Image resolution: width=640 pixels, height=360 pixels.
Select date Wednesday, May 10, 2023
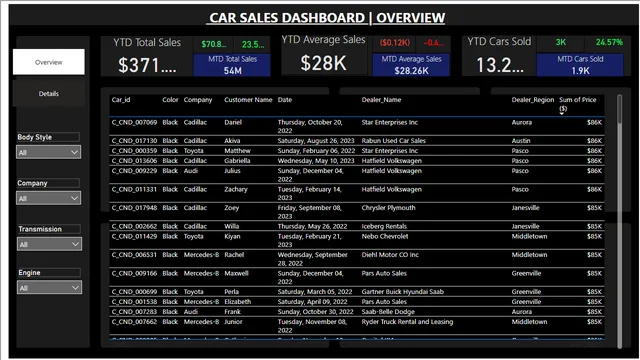[316, 160]
